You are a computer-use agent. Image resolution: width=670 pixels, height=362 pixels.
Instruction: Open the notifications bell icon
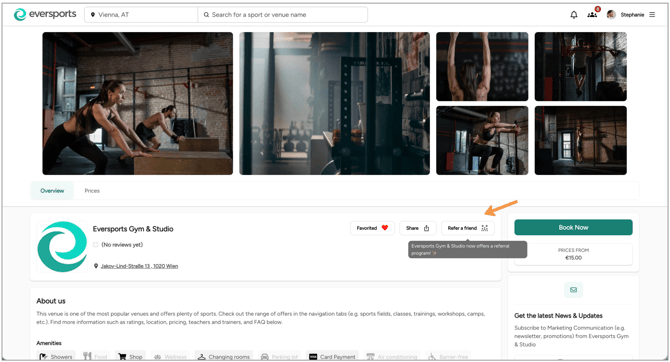coord(574,15)
